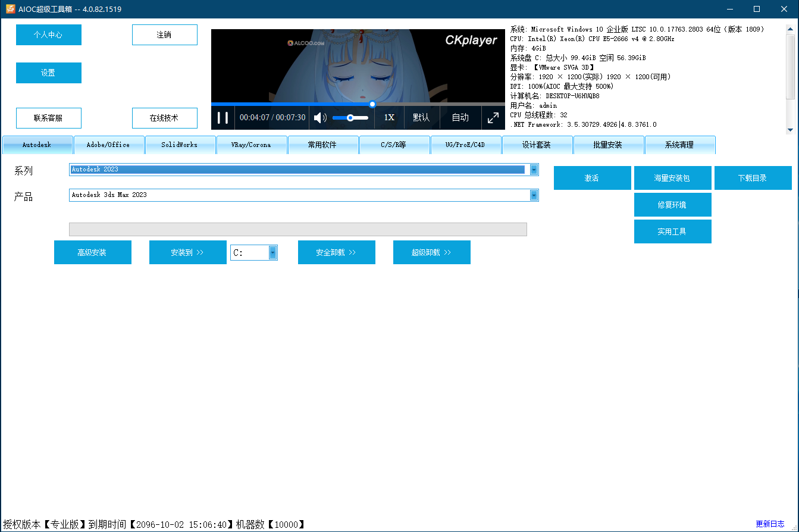Click 修复环境

[x=672, y=205]
